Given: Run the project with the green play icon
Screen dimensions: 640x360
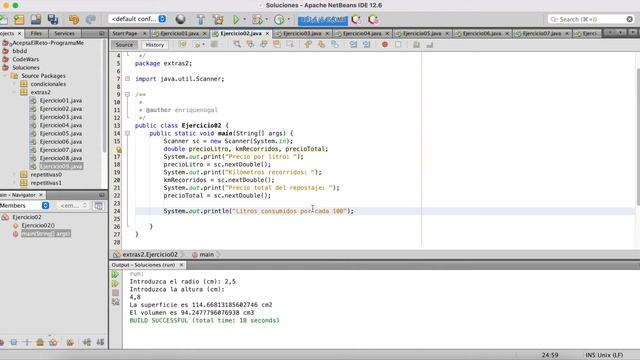Looking at the screenshot, I should 236,19.
